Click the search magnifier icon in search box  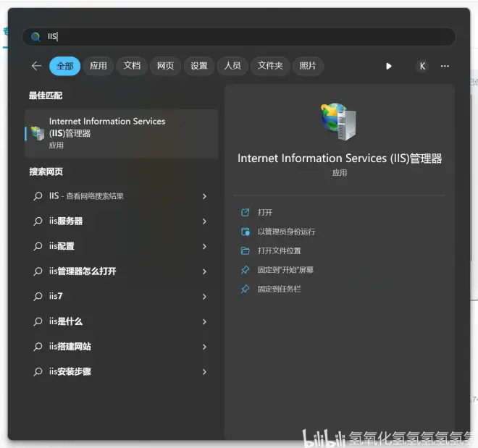[x=35, y=37]
